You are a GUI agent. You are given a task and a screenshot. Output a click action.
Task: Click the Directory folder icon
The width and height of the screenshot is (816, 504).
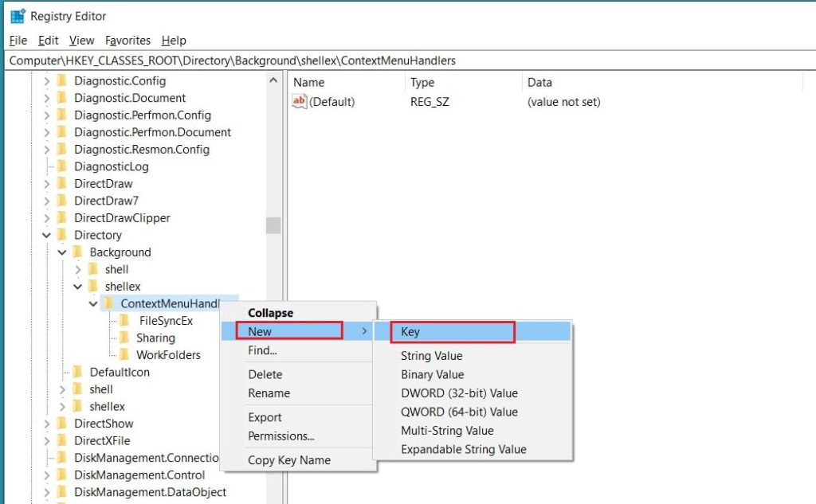61,235
